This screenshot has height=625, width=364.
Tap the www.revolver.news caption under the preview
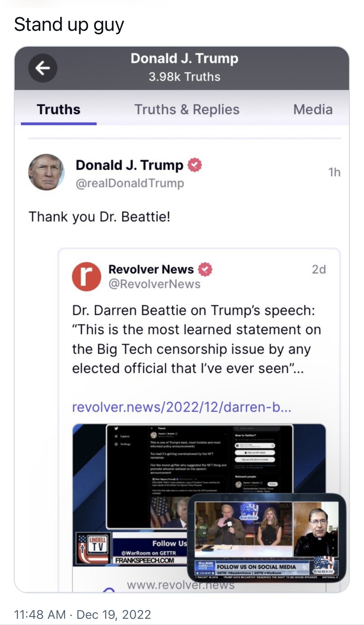tap(181, 585)
